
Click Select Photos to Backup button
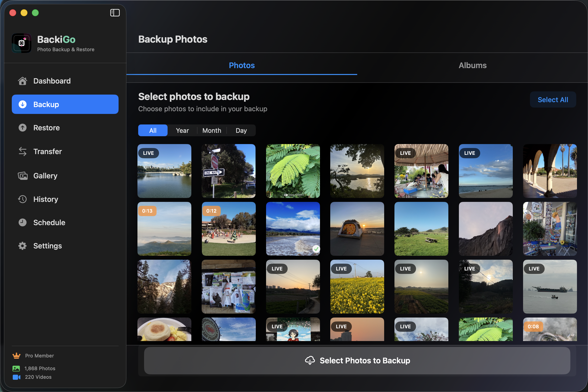click(x=357, y=360)
